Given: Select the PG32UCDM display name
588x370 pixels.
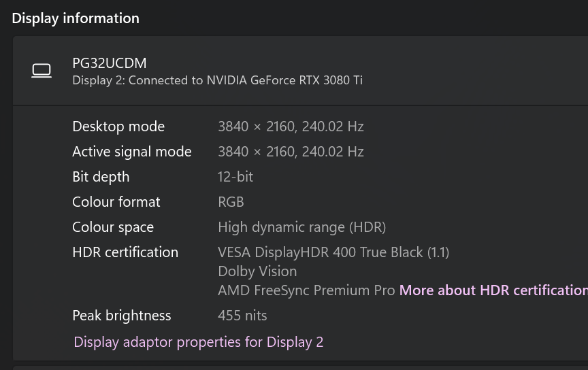Looking at the screenshot, I should pyautogui.click(x=109, y=63).
